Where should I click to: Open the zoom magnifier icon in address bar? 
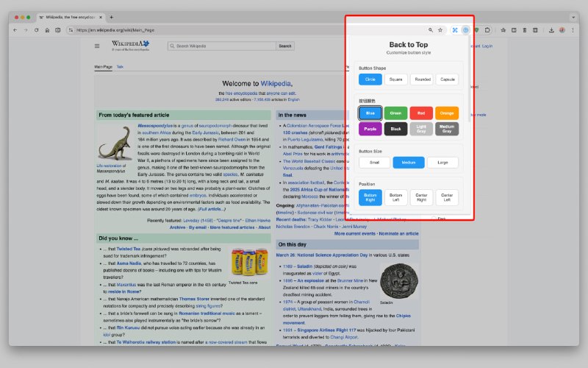click(431, 30)
